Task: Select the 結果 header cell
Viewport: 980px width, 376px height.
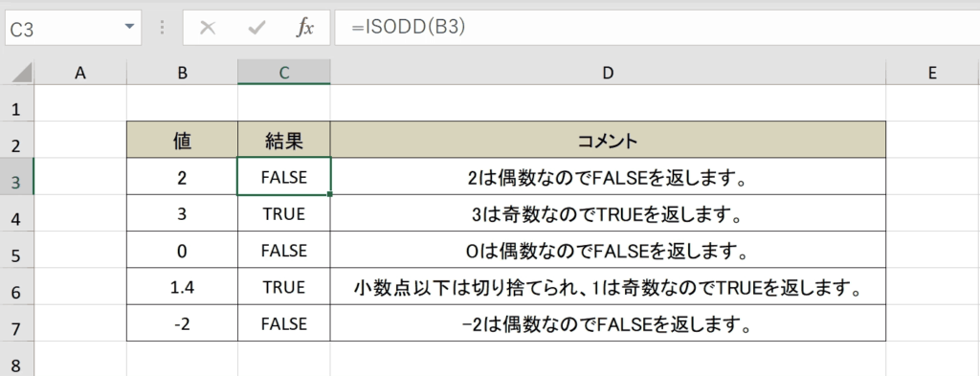Action: 283,141
